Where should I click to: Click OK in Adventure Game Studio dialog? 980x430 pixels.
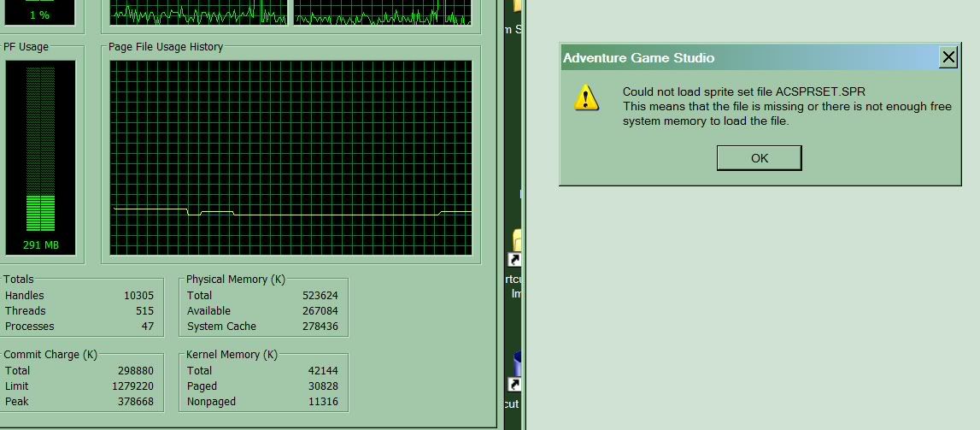coord(759,158)
